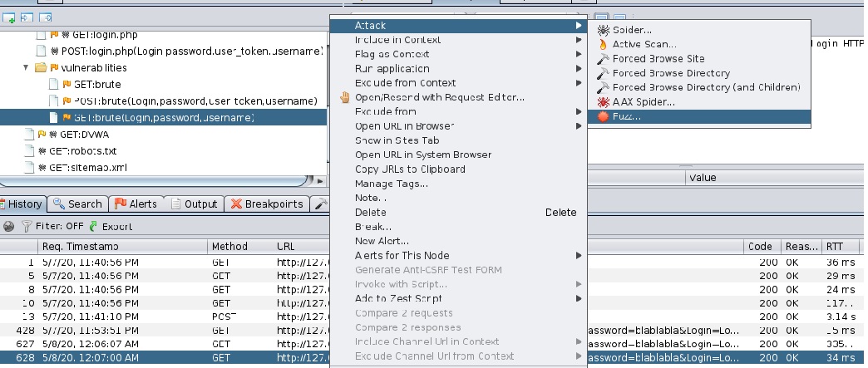This screenshot has width=868, height=368.
Task: Open the Breakpoints tab
Action: [x=266, y=204]
